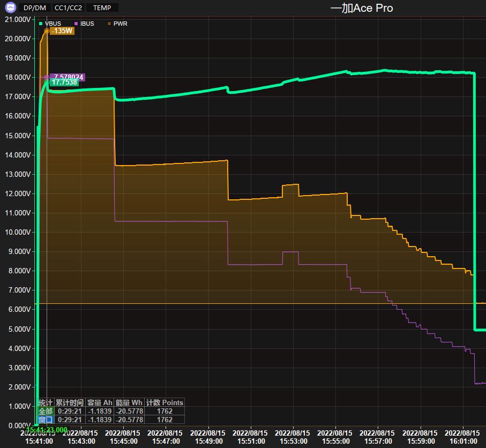Select the PWR legend label
This screenshot has width=486, height=448.
click(x=120, y=24)
